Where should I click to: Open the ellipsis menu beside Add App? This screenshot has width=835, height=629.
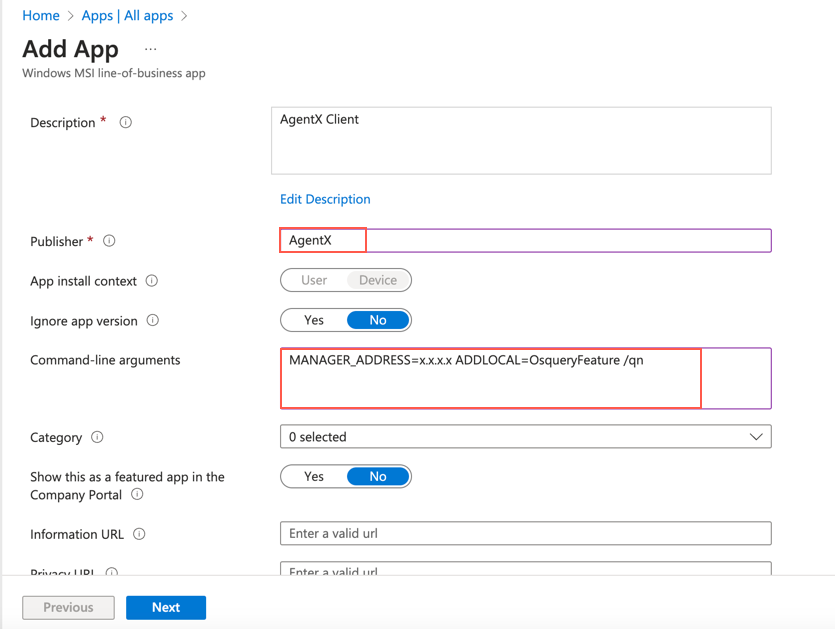[x=151, y=49]
